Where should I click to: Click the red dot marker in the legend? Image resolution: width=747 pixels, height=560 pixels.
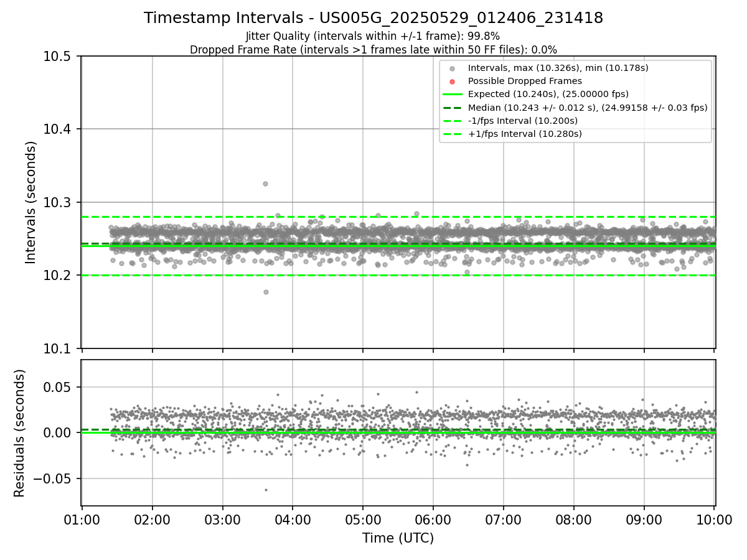tap(453, 82)
